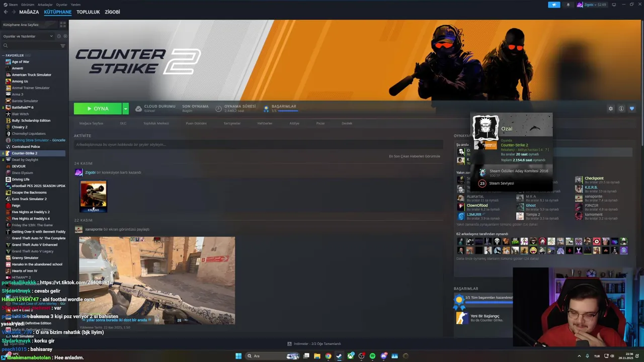
Task: Click the activity status text field
Action: 258,145
